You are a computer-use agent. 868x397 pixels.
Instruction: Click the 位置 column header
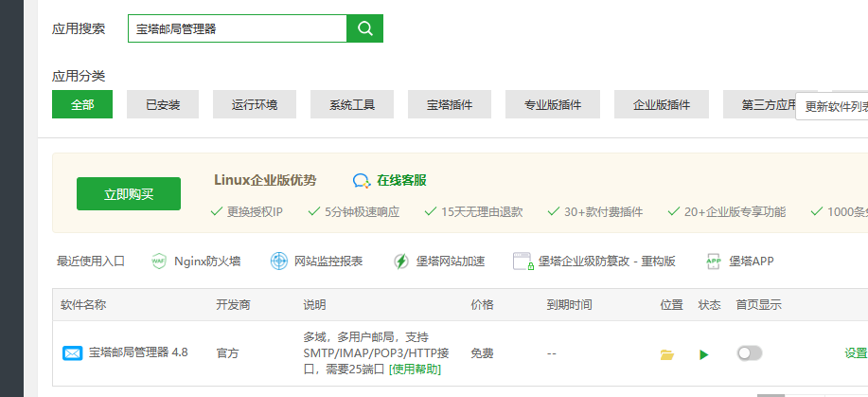[671, 304]
